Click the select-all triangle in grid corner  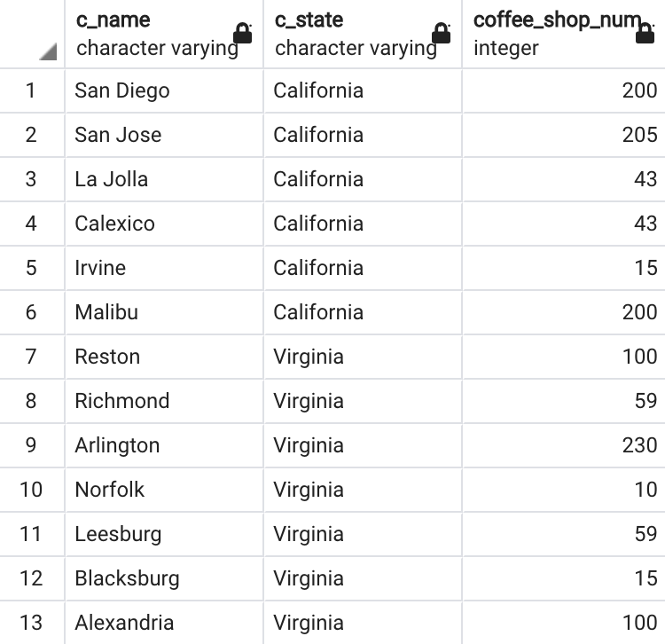(x=48, y=51)
